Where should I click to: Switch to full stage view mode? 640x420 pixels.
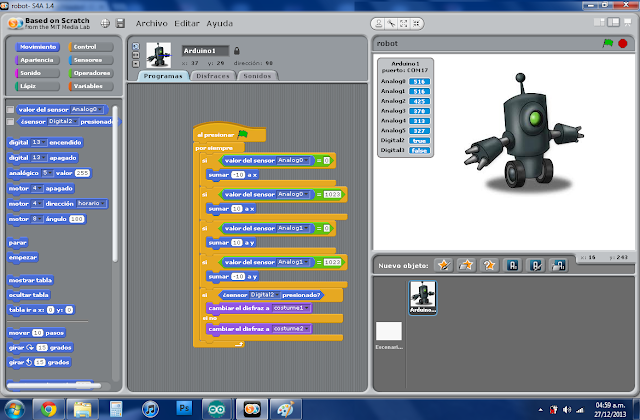[x=613, y=22]
